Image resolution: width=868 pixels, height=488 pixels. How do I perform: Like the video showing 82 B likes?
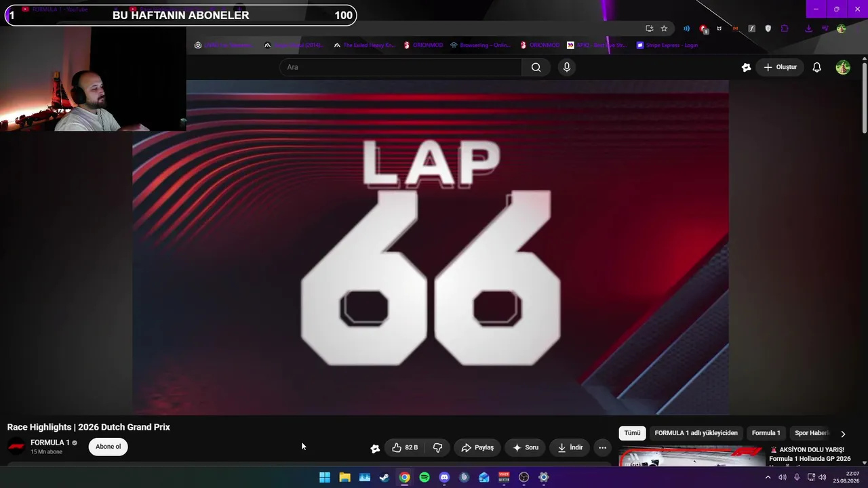pyautogui.click(x=405, y=447)
